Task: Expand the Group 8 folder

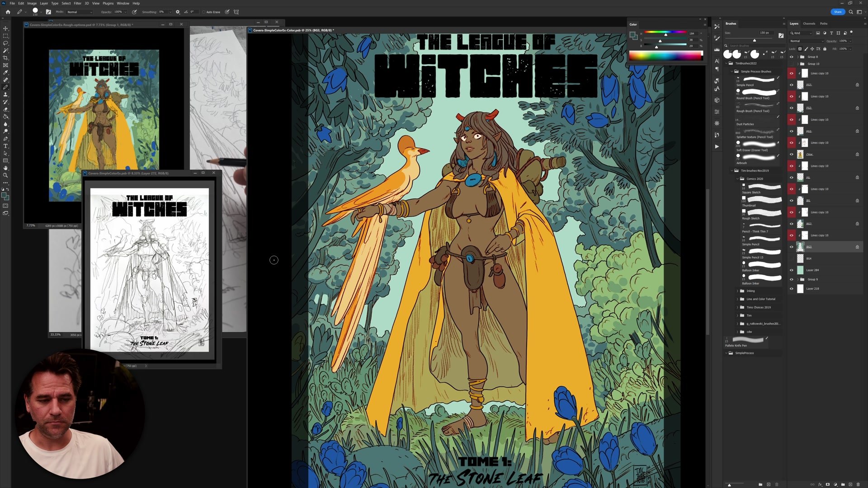Action: point(797,57)
